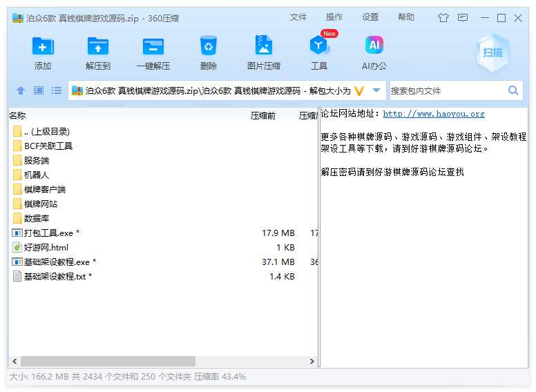This screenshot has width=536, height=392.
Task: Click the app icon in the title bar
Action: [18, 18]
